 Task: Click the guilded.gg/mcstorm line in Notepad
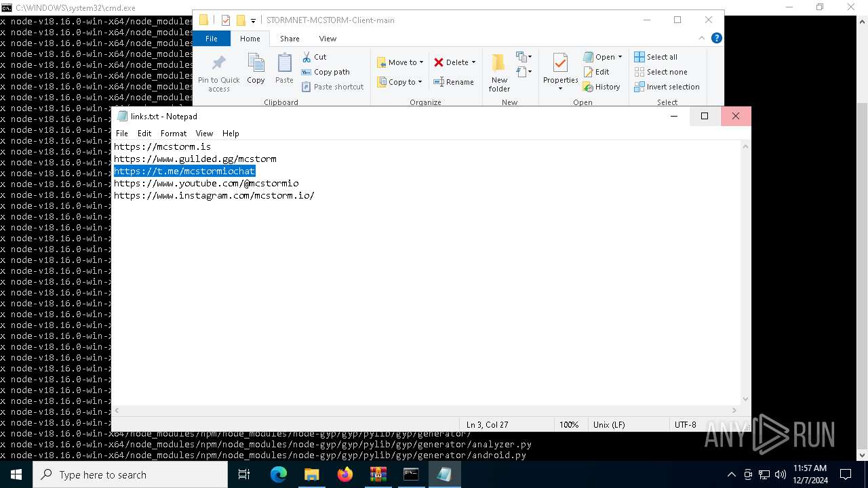point(195,159)
